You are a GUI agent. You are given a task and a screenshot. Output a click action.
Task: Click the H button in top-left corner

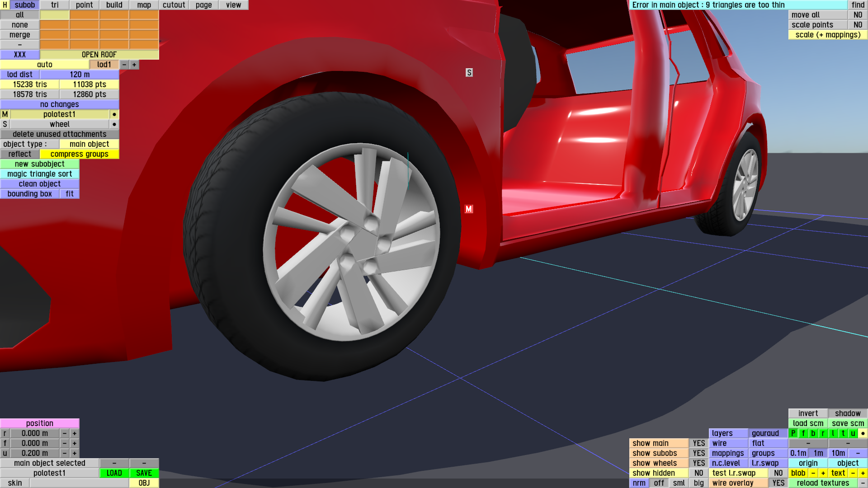pos(5,5)
